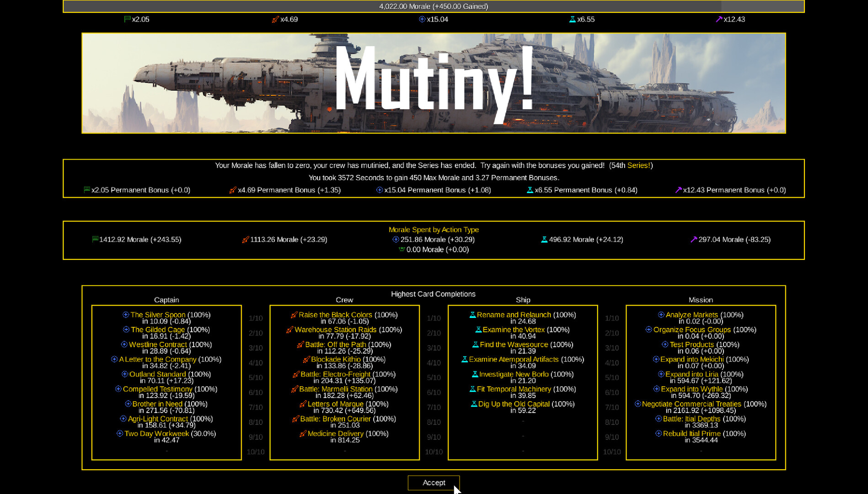Viewport: 868px width, 494px height.
Task: Click the green flag multiplier icon at top
Action: point(127,19)
